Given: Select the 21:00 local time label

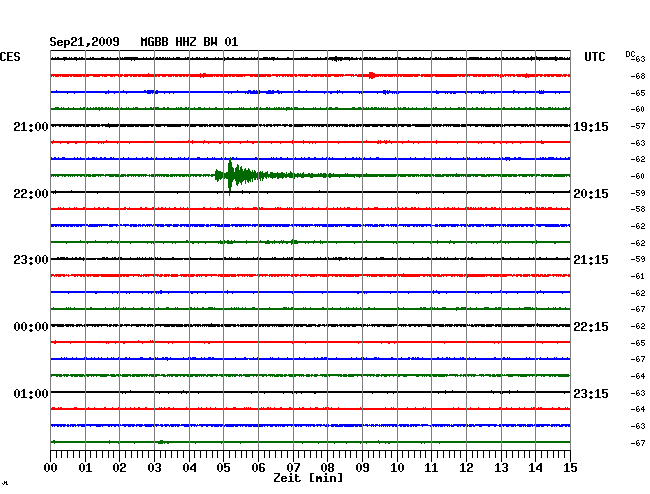Looking at the screenshot, I should click(31, 127).
